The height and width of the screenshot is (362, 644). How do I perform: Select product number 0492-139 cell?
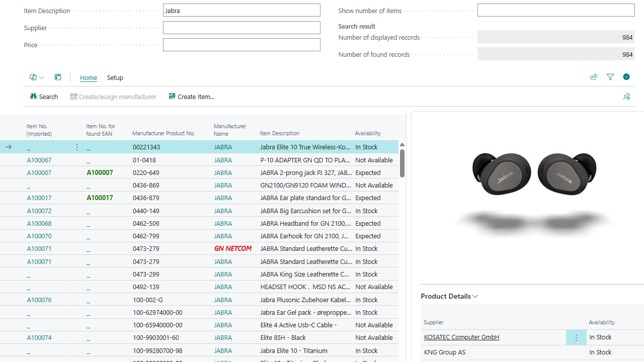coord(146,287)
